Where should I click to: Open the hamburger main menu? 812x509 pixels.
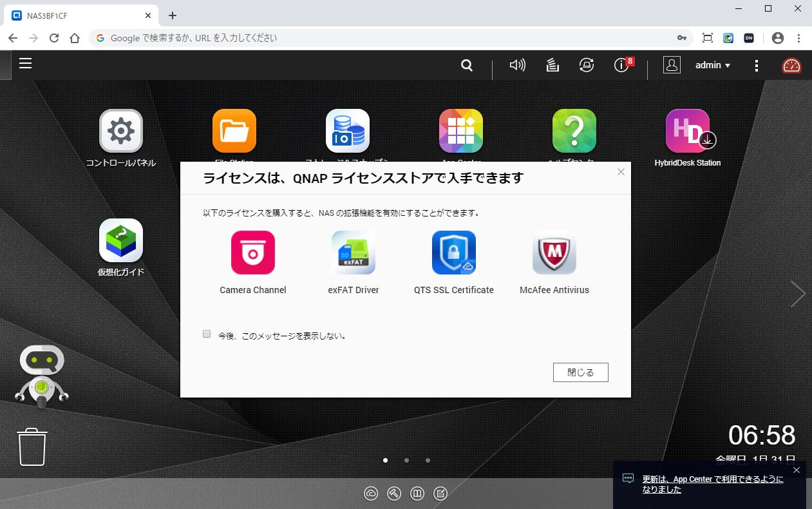tap(25, 63)
